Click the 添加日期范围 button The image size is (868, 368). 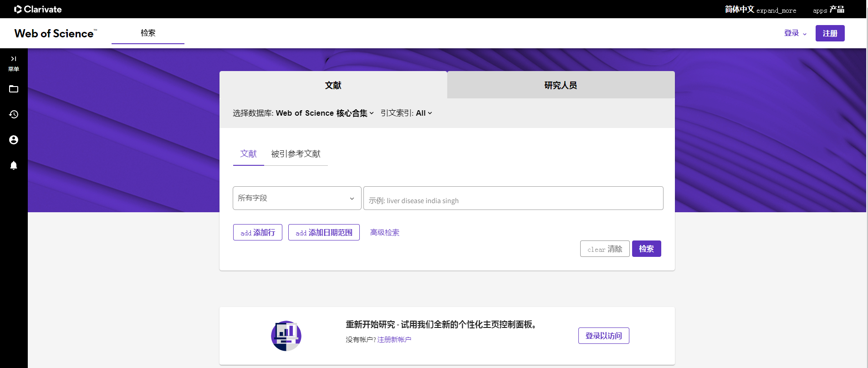coord(324,232)
